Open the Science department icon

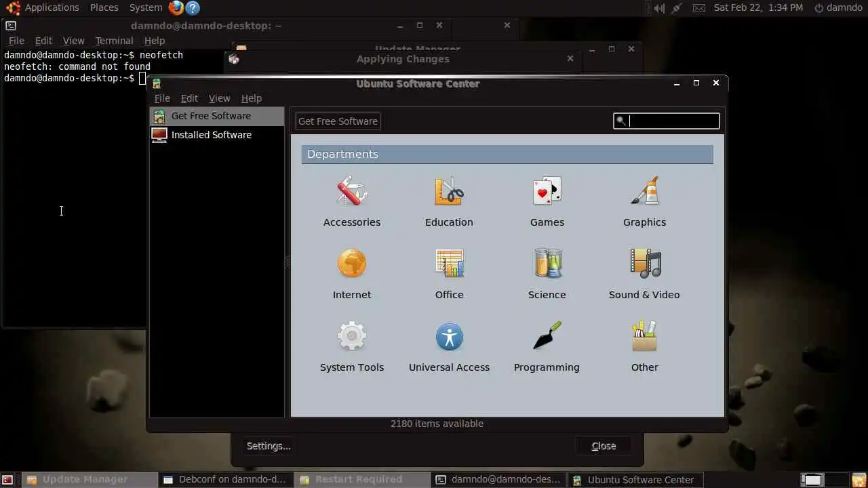[547, 264]
